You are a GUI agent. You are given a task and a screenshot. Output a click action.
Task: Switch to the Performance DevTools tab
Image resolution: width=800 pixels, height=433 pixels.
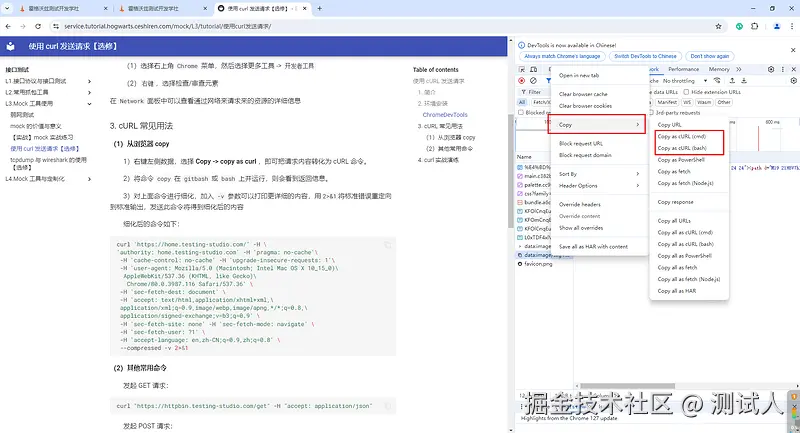[x=683, y=69]
